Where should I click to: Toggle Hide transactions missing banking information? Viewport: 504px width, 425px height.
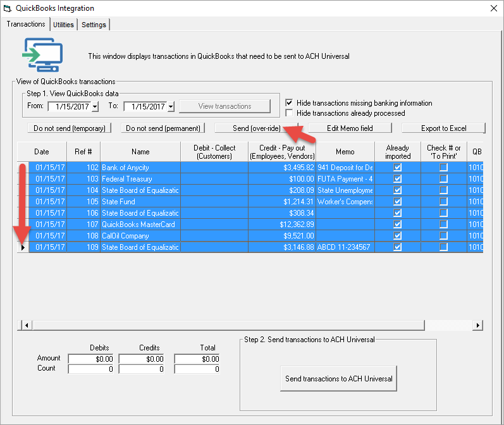click(x=290, y=103)
